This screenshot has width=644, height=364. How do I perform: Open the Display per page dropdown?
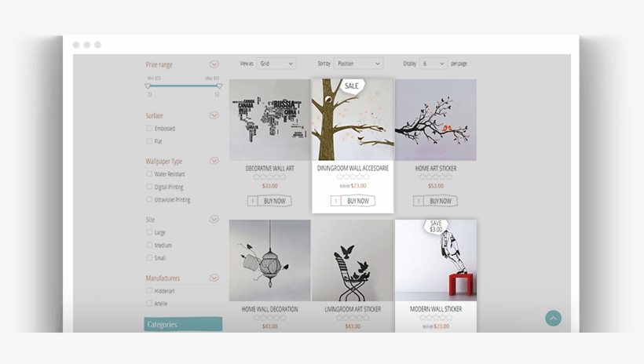[x=434, y=64]
